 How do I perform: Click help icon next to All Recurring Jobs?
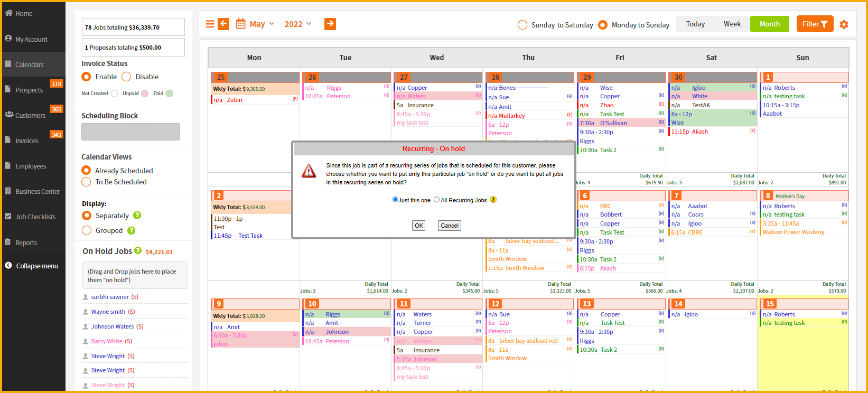[493, 200]
